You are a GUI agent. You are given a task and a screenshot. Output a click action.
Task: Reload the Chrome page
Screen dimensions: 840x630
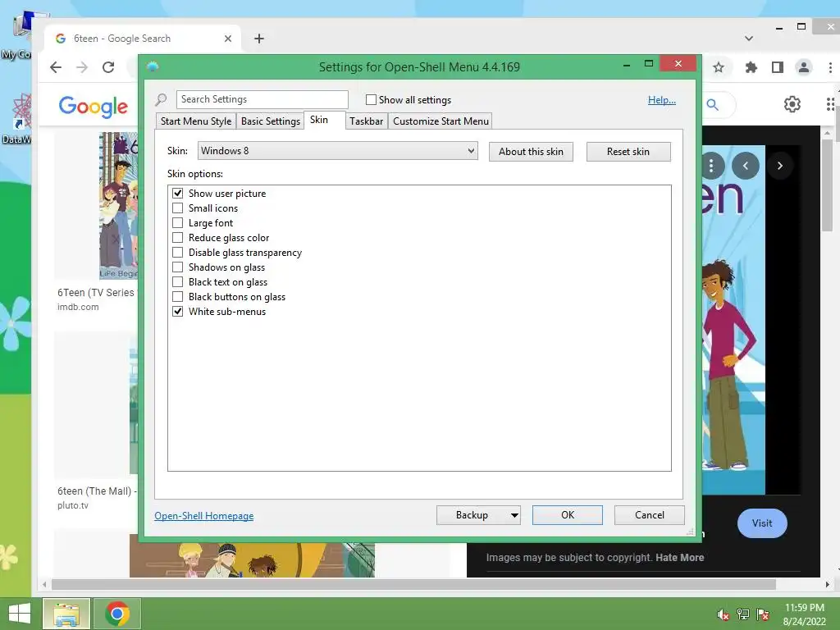(x=108, y=67)
